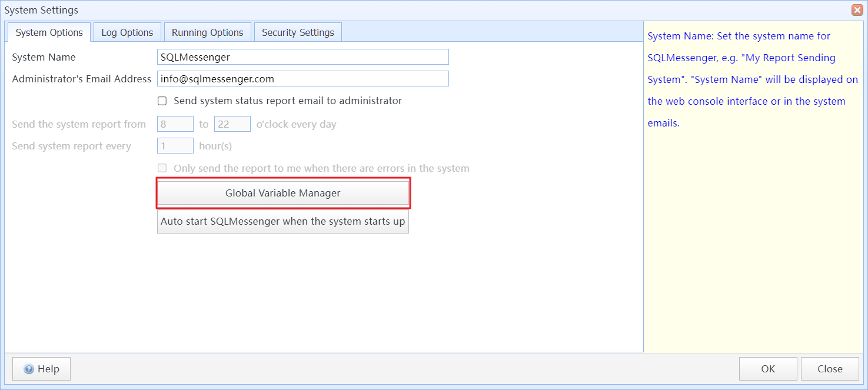Open the Security Settings tab
Screen dimensions: 868x390
tap(298, 32)
